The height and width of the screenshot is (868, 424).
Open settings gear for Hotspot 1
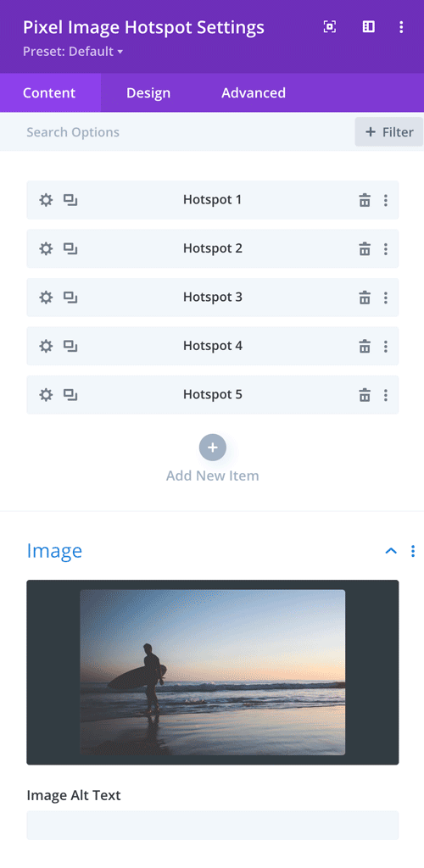(x=46, y=200)
